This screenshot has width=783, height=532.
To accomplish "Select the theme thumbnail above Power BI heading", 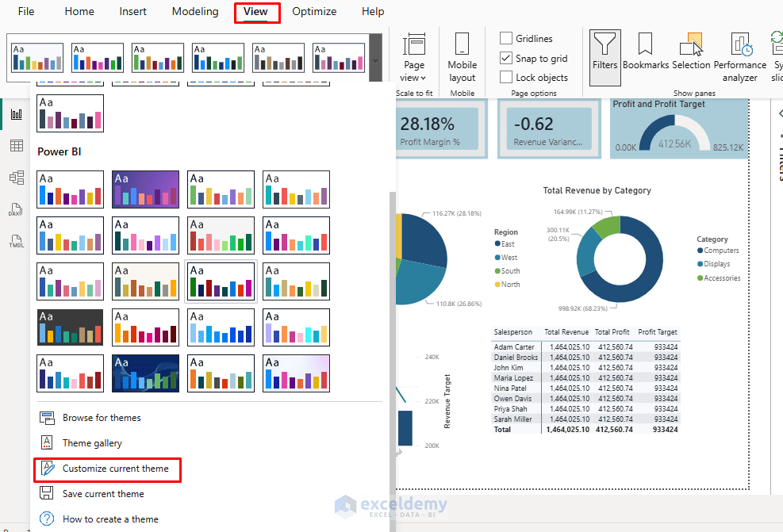I will pyautogui.click(x=70, y=113).
